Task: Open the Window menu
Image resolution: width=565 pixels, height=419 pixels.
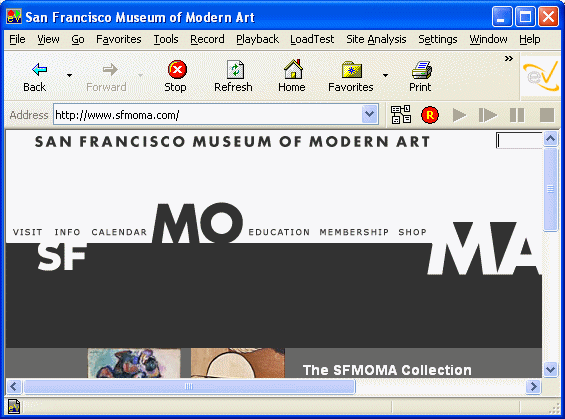Action: point(488,39)
